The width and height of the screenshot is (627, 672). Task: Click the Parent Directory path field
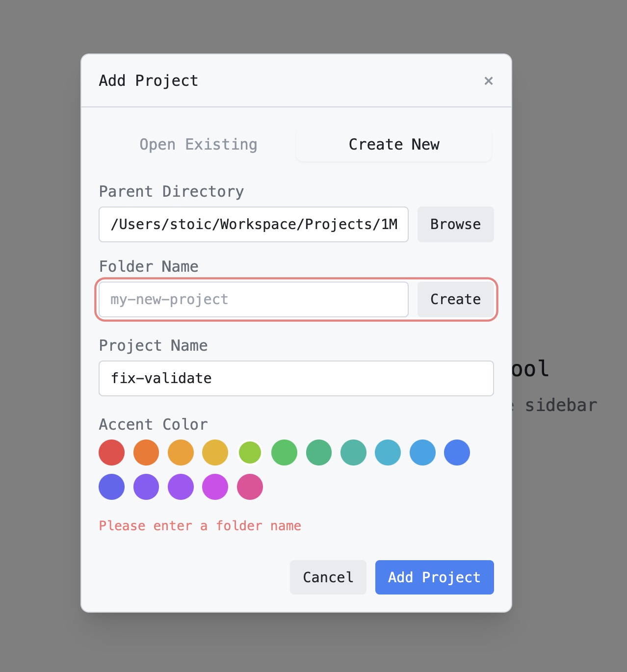click(x=254, y=225)
